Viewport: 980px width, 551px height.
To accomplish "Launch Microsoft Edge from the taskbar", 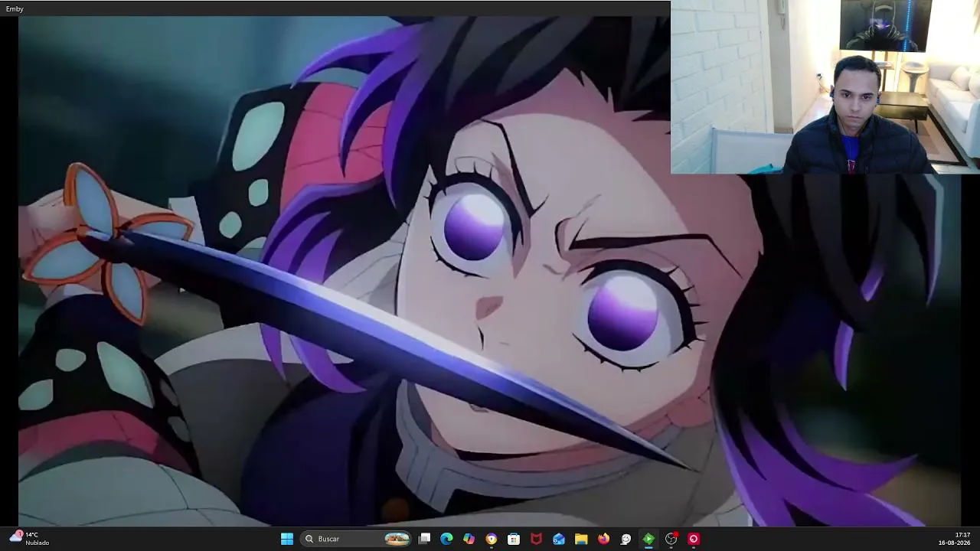I will pos(447,539).
